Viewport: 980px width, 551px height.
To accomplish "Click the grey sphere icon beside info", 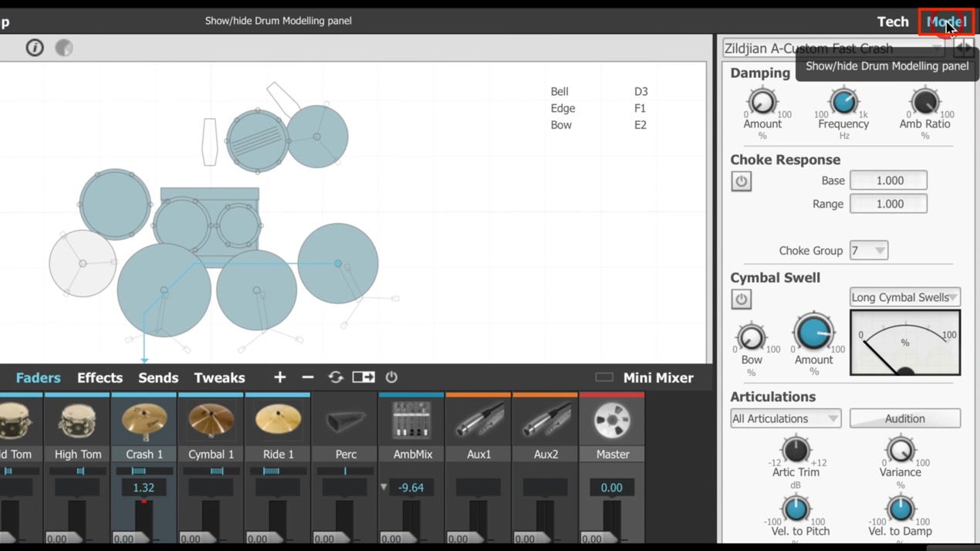I will coord(64,48).
